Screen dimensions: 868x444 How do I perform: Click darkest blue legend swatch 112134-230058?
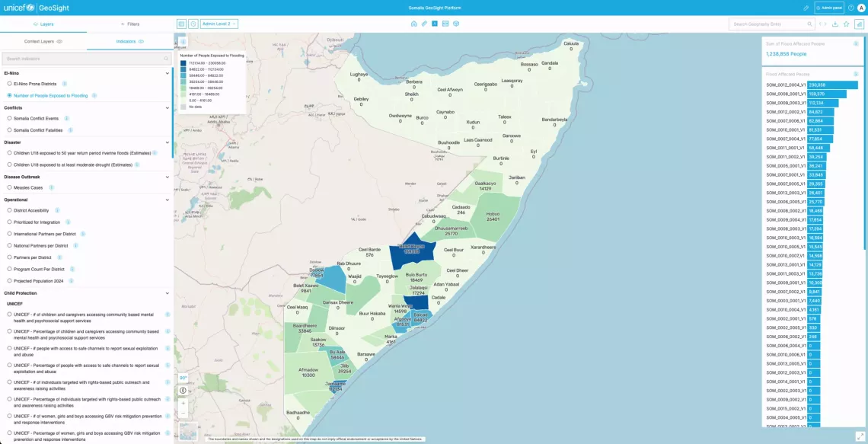click(183, 63)
